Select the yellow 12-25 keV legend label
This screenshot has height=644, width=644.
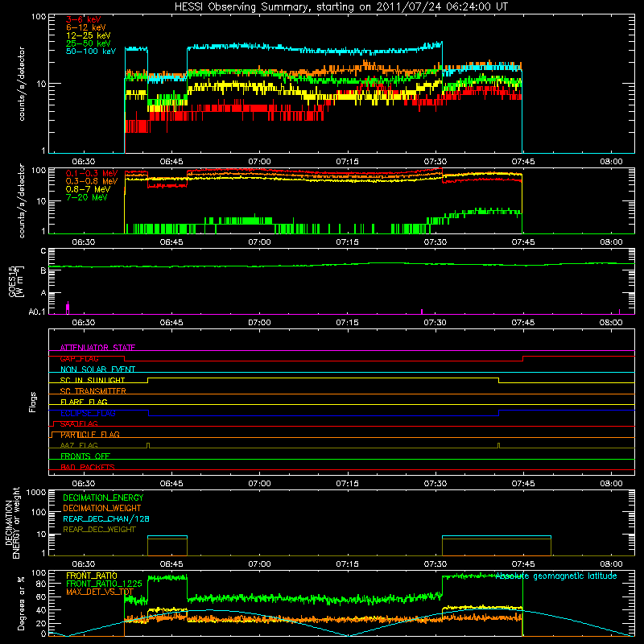coord(88,35)
